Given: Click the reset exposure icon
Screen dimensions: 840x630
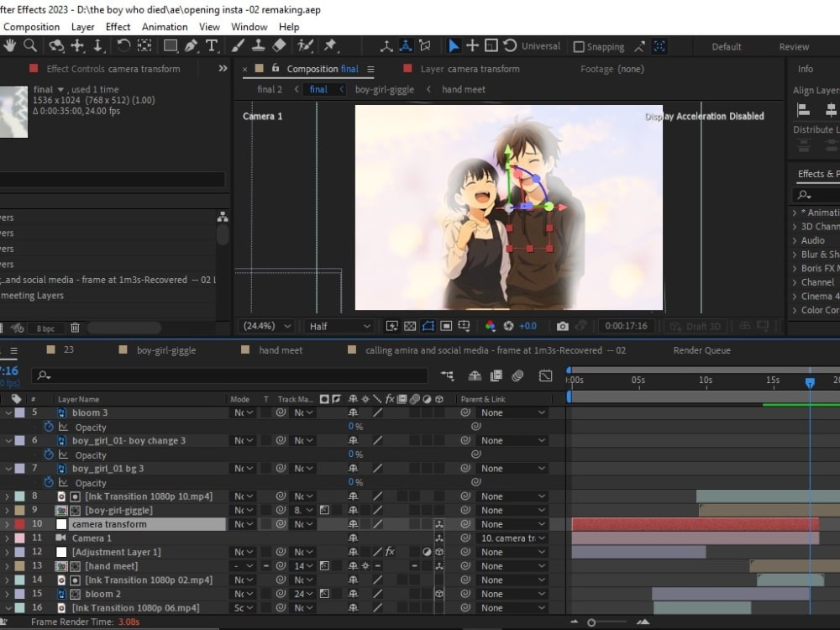Looking at the screenshot, I should point(508,326).
